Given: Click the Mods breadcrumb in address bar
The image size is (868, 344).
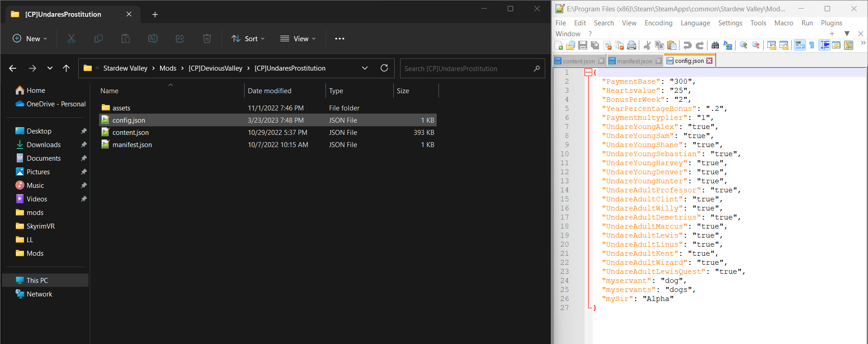Looking at the screenshot, I should pos(168,68).
